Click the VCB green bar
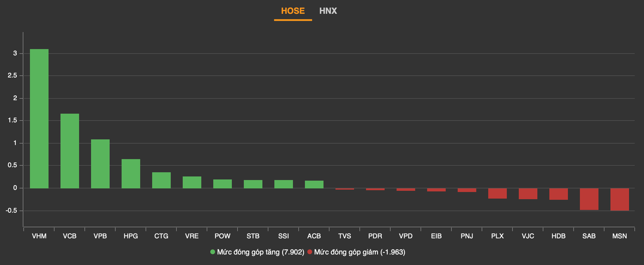644x265 pixels. click(x=70, y=151)
